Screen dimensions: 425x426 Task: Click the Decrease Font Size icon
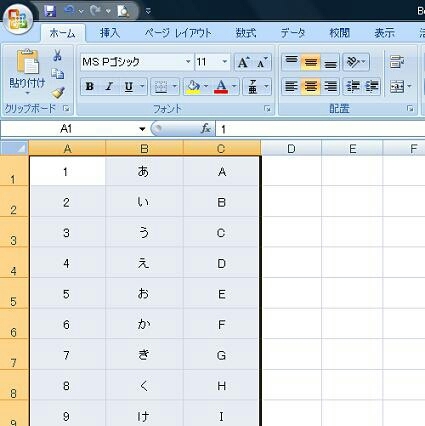tap(262, 62)
